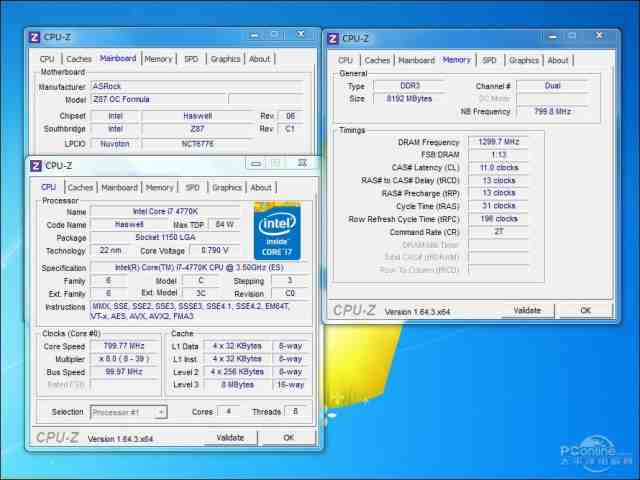640x480 pixels.
Task: Click Validate button in the CPU window
Action: [230, 438]
